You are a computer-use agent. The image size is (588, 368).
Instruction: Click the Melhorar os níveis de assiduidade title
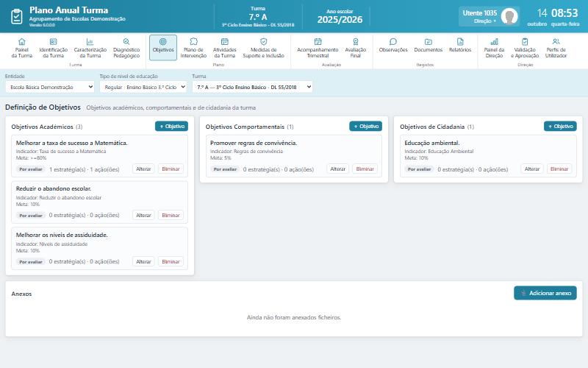tap(62, 235)
